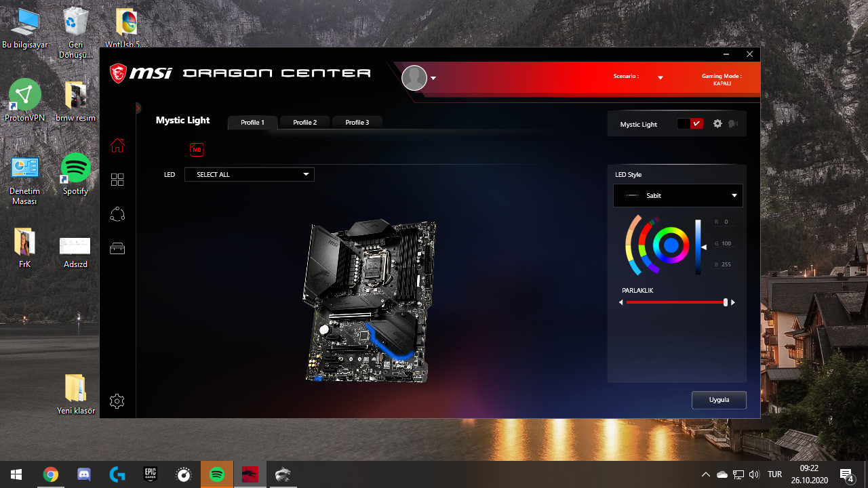Open the circular-arrows icon in the sidebar
The image size is (868, 488).
pyautogui.click(x=117, y=214)
